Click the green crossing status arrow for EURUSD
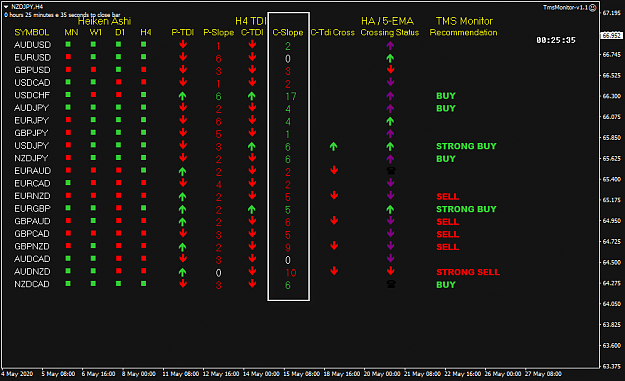 click(x=390, y=58)
